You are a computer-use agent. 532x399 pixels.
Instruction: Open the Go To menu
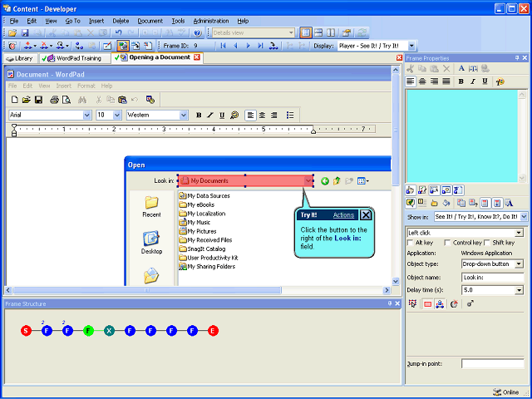coord(72,21)
